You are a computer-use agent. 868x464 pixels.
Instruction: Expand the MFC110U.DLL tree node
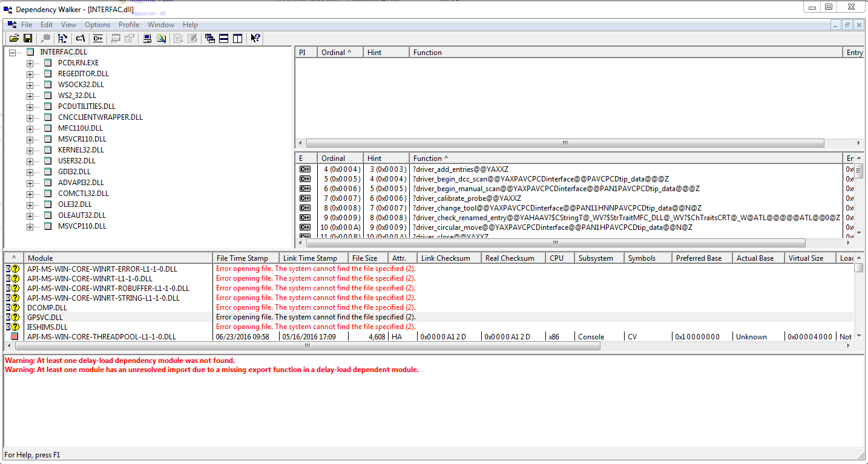[30, 128]
